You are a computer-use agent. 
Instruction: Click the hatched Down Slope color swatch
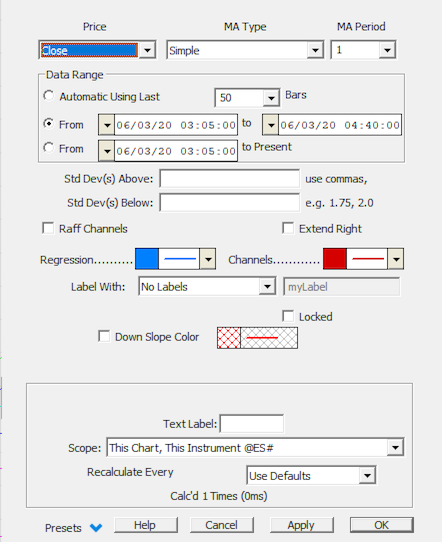(229, 338)
